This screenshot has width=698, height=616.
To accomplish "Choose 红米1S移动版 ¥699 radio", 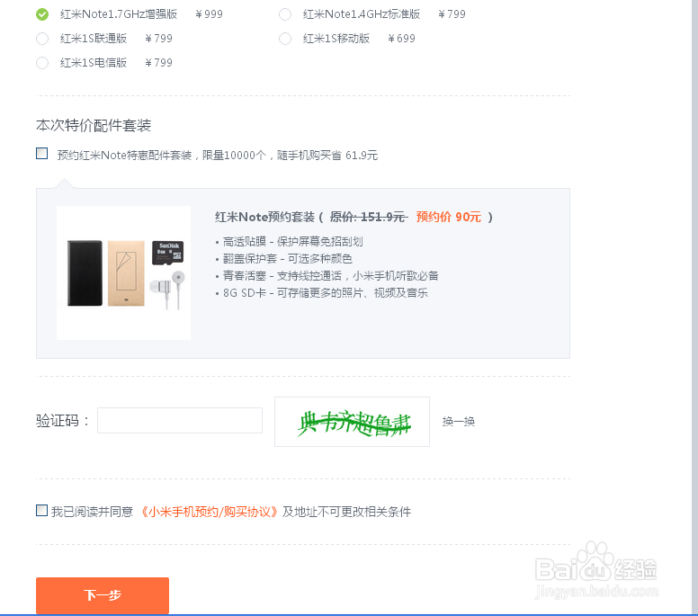I will (285, 39).
